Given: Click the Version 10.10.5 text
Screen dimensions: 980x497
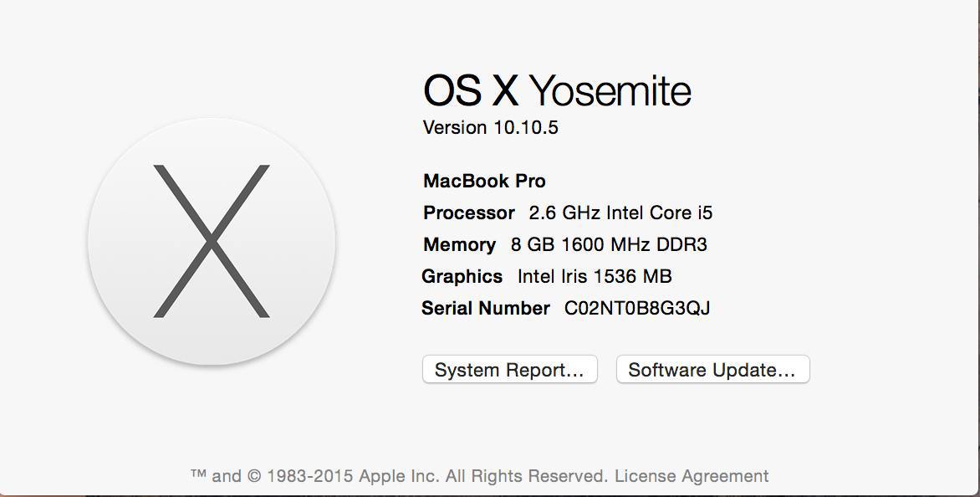Looking at the screenshot, I should click(491, 127).
